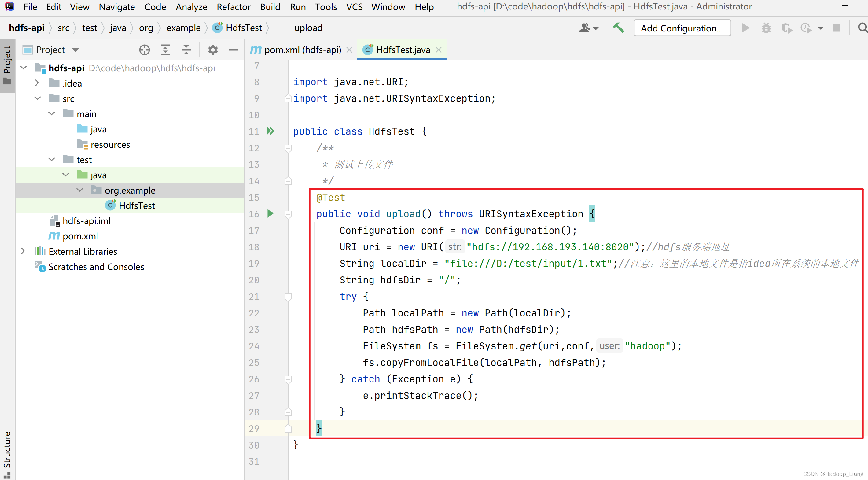Expand the .idea folder
Image resolution: width=868 pixels, height=480 pixels.
point(37,83)
